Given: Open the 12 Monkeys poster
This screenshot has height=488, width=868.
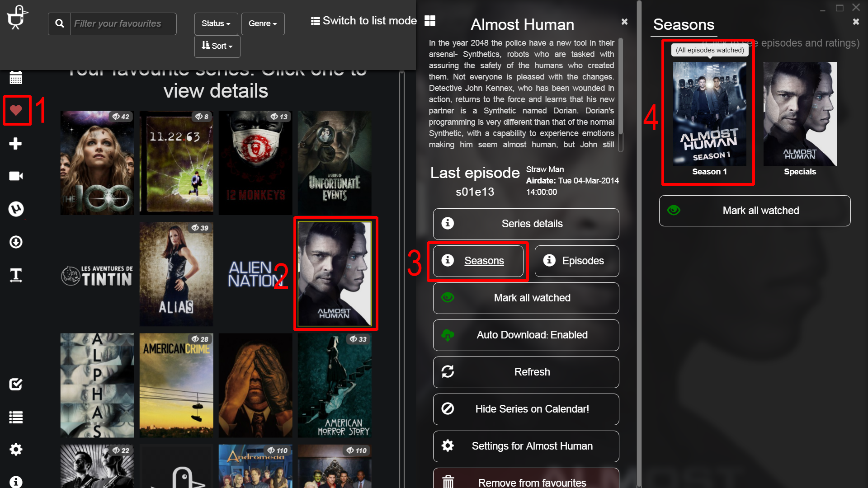Looking at the screenshot, I should [x=255, y=163].
